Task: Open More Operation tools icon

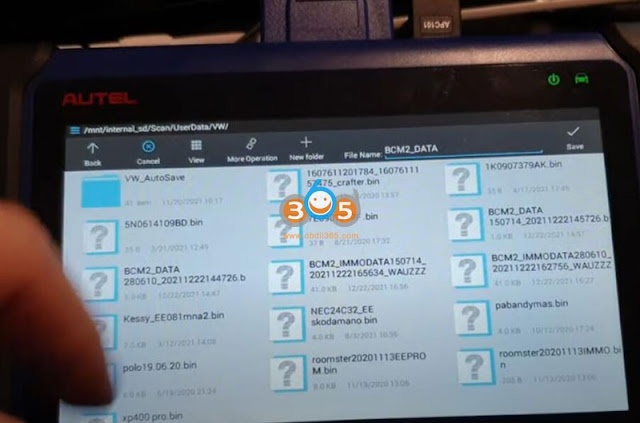Action: [251, 143]
